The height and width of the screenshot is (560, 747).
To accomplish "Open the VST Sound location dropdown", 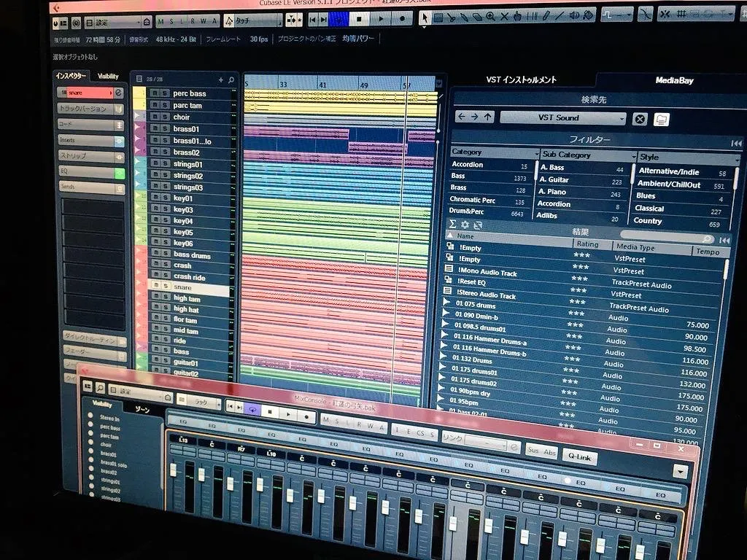I will click(x=562, y=118).
